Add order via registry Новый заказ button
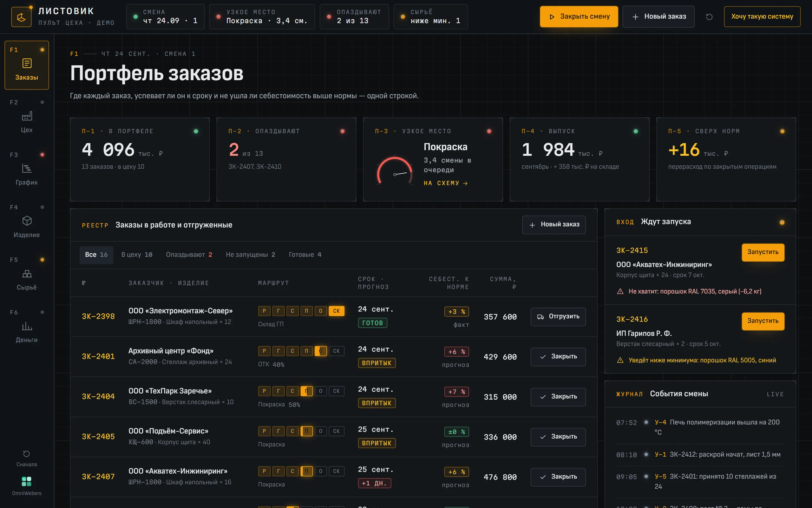Image resolution: width=812 pixels, height=508 pixels. [553, 224]
